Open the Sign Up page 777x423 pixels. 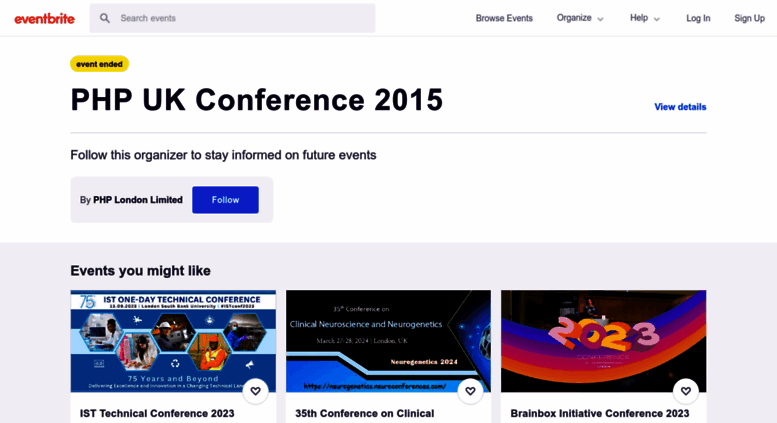coord(749,18)
